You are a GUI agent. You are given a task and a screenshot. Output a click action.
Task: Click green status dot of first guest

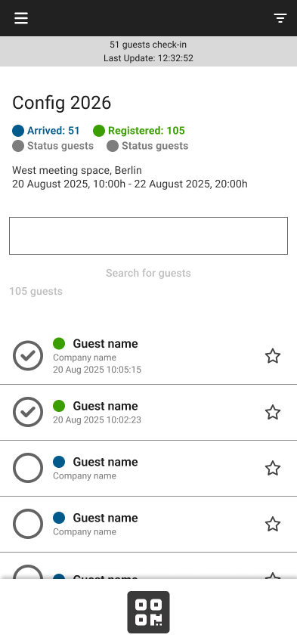[x=59, y=343]
